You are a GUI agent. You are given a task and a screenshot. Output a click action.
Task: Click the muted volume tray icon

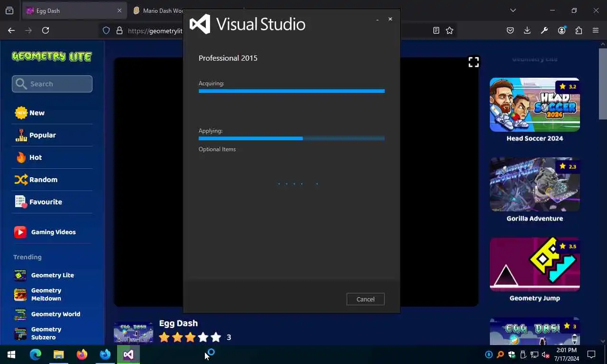point(546,355)
